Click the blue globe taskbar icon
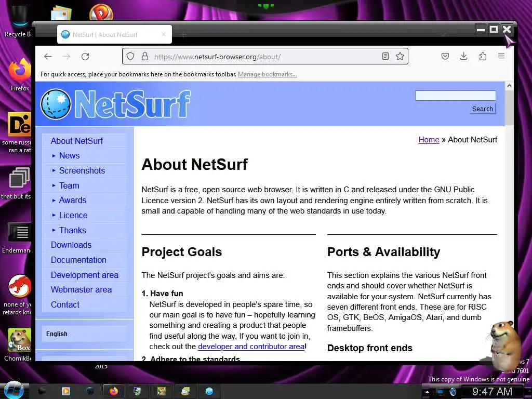 [209, 391]
